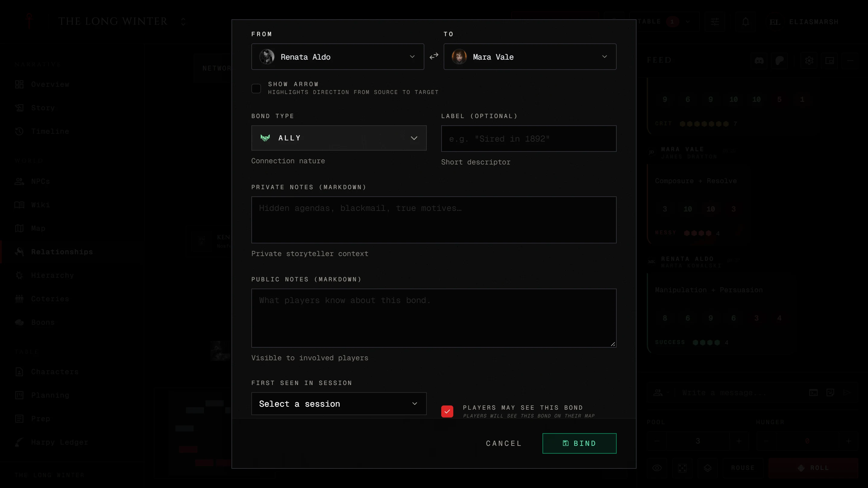The width and height of the screenshot is (868, 488).
Task: Click the resize handle of Public Notes
Action: [x=613, y=344]
